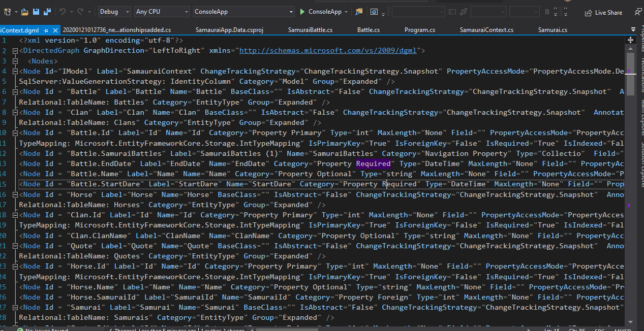This screenshot has width=644, height=331.
Task: Start debugging with the ConsoleApp play button
Action: [321, 12]
